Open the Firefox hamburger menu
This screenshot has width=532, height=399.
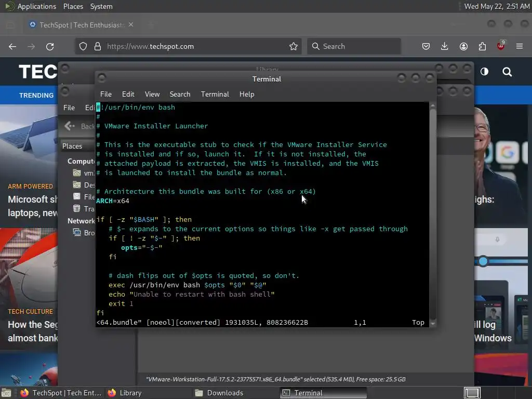coord(520,46)
